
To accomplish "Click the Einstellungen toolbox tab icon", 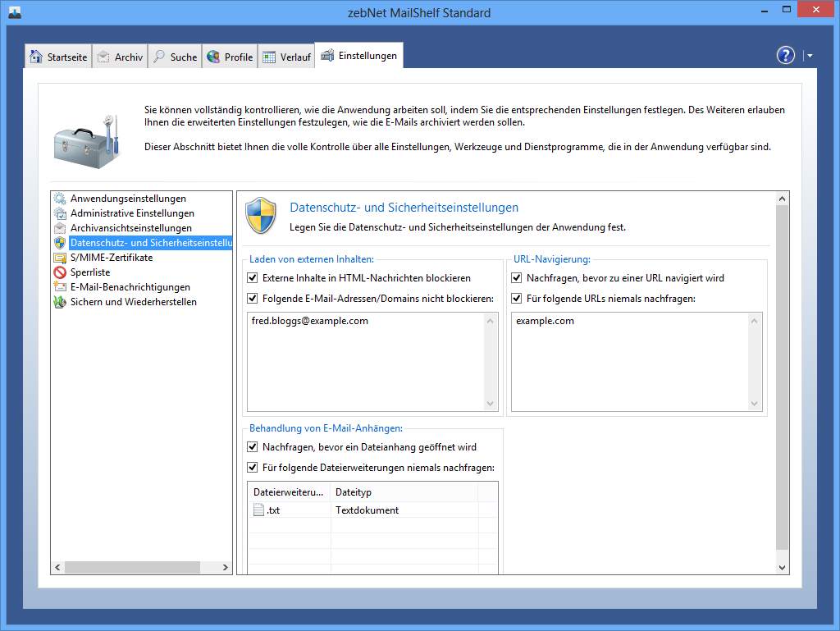I will (327, 55).
